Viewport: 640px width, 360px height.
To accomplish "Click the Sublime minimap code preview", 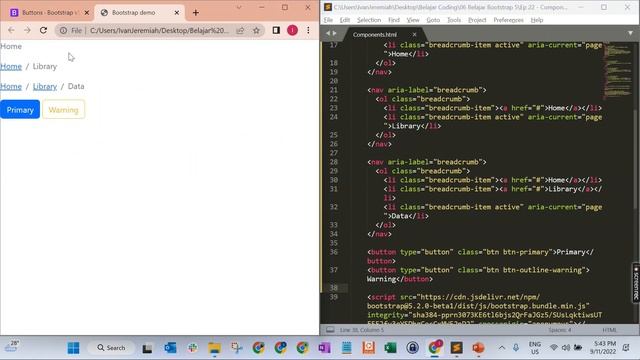I will click(x=617, y=71).
